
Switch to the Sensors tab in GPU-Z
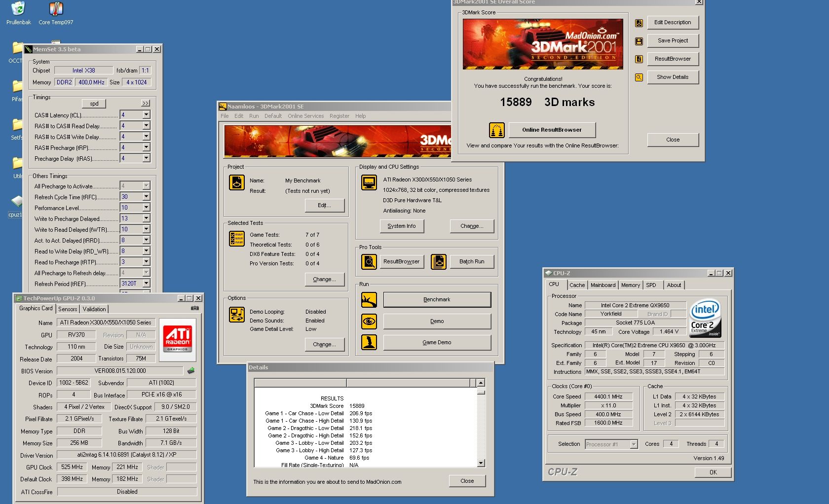pyautogui.click(x=68, y=309)
